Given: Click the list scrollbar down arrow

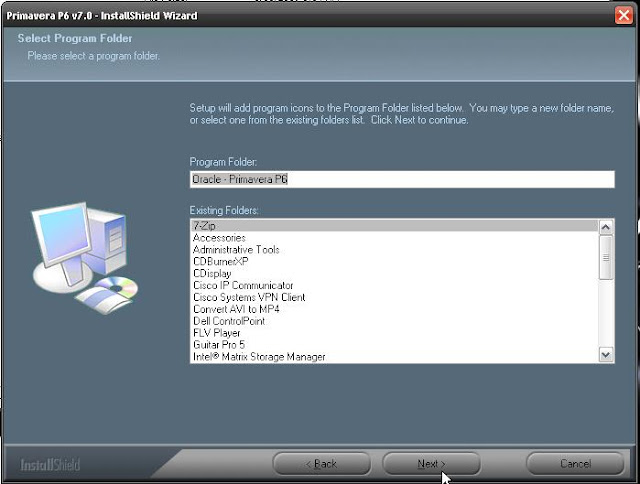Looking at the screenshot, I should 606,355.
